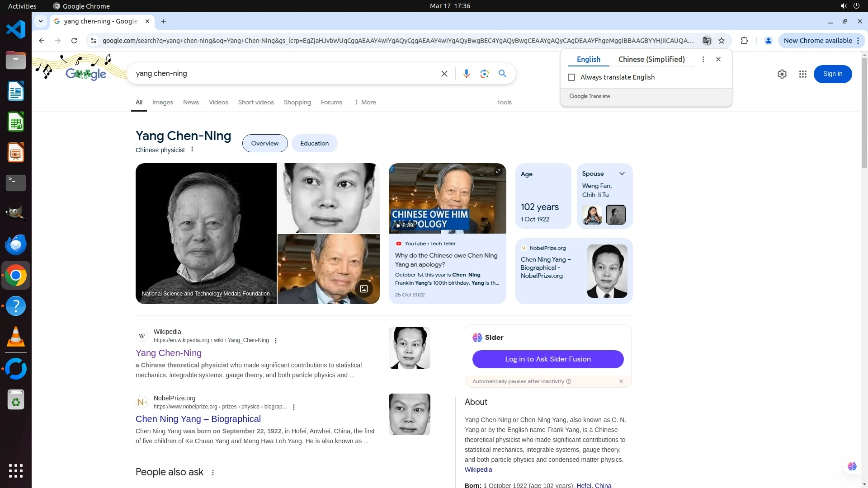Switch to the Images results tab

pos(162,102)
